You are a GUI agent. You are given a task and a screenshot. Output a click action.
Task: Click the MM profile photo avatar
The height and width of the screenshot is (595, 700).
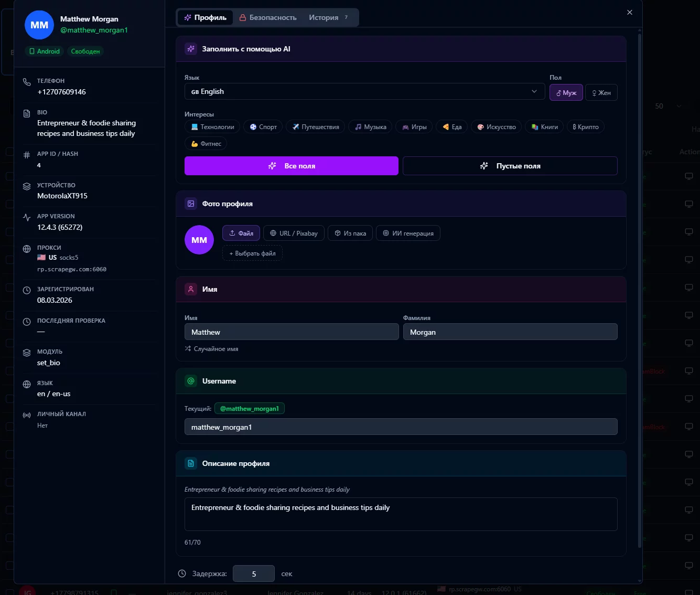199,240
